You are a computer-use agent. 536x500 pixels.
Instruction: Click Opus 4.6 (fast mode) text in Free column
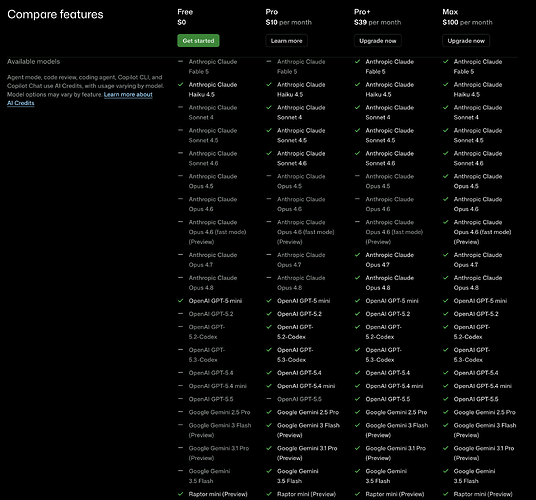click(x=217, y=232)
